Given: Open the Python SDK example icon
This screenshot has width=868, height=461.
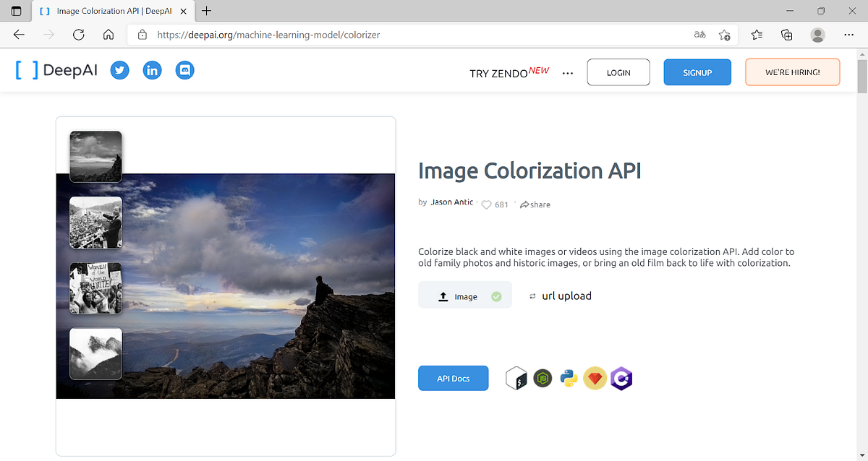Looking at the screenshot, I should coord(569,378).
